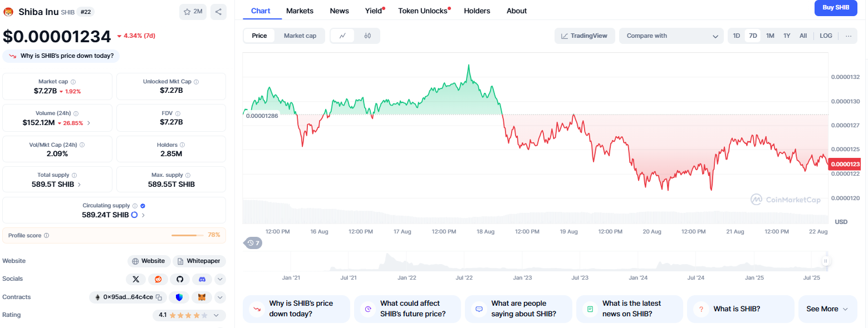
Task: Open the chart's three-dots more options
Action: [x=849, y=36]
